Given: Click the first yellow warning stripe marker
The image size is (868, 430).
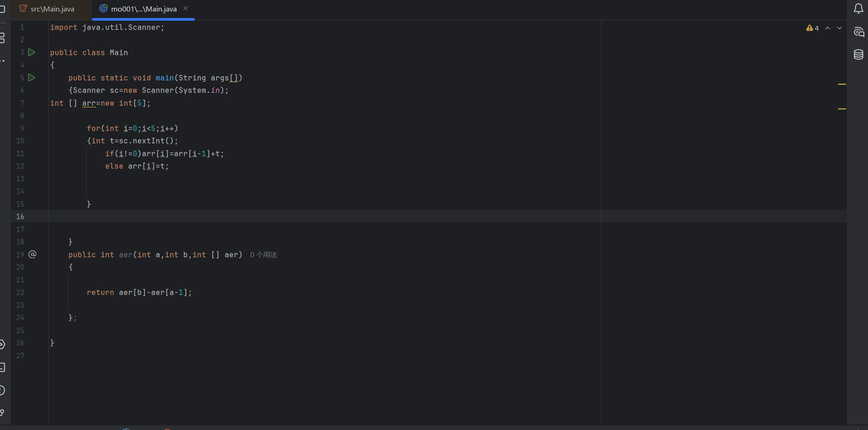Looking at the screenshot, I should click(842, 85).
